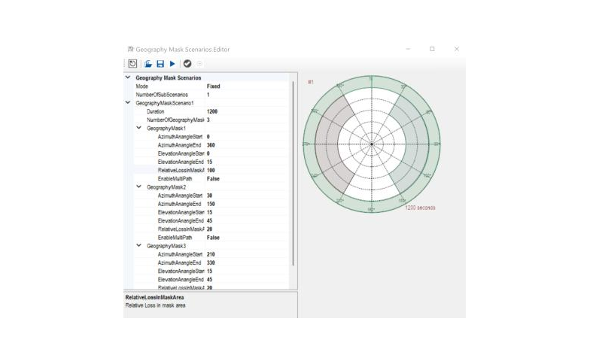Image resolution: width=590 pixels, height=364 pixels.
Task: Save the scenario using the disk icon
Action: click(160, 65)
